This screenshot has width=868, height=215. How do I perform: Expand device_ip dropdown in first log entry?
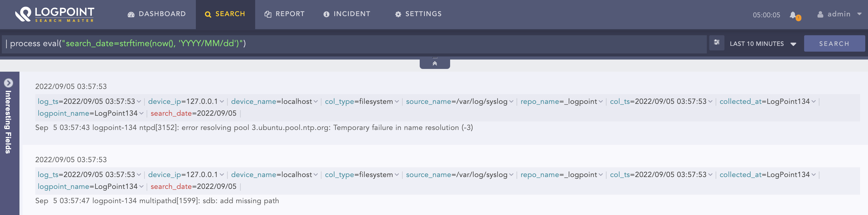222,102
